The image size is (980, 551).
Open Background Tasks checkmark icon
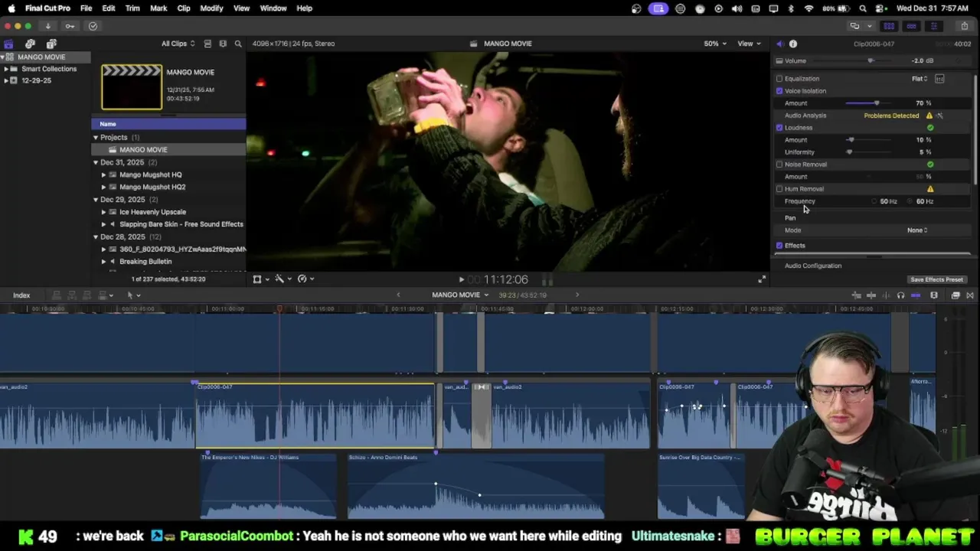(x=93, y=26)
